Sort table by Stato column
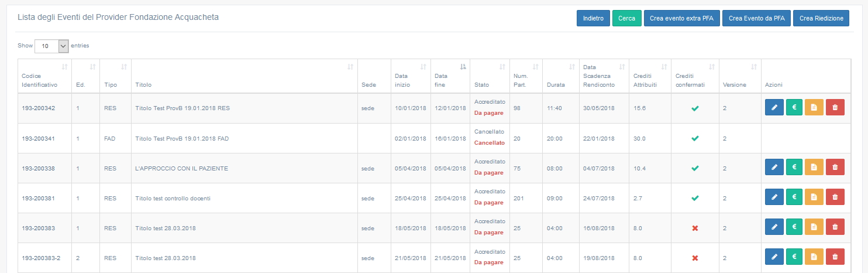868x273 pixels. point(490,76)
